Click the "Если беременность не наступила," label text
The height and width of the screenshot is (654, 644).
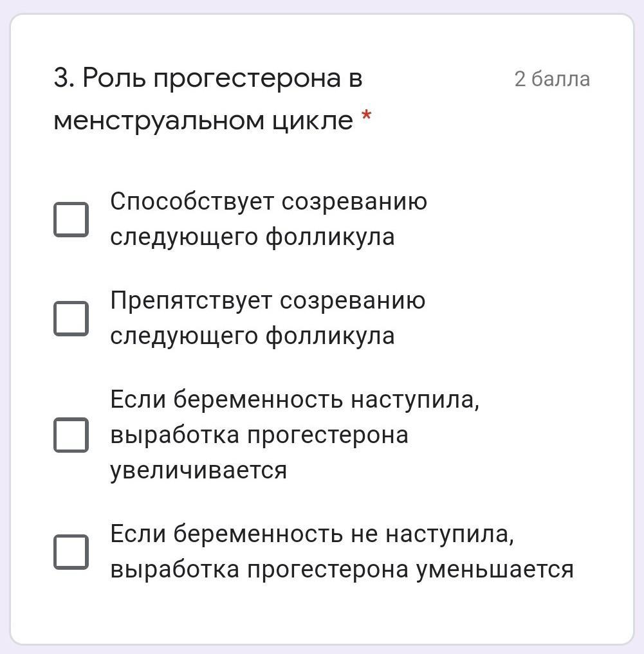(312, 534)
